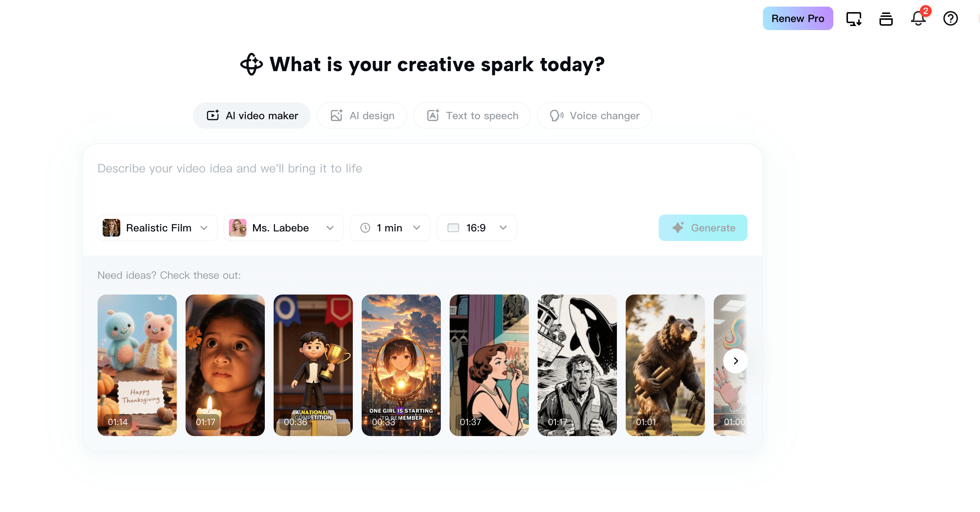Click the Renew Pro button
Screen dimensions: 980x512
point(798,18)
